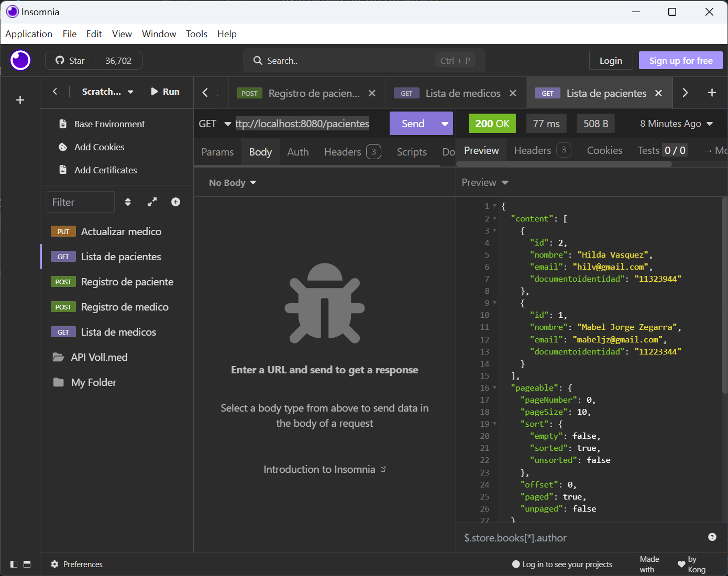Image resolution: width=728 pixels, height=576 pixels.
Task: Collapse JSON line 2 content array
Action: (x=494, y=219)
